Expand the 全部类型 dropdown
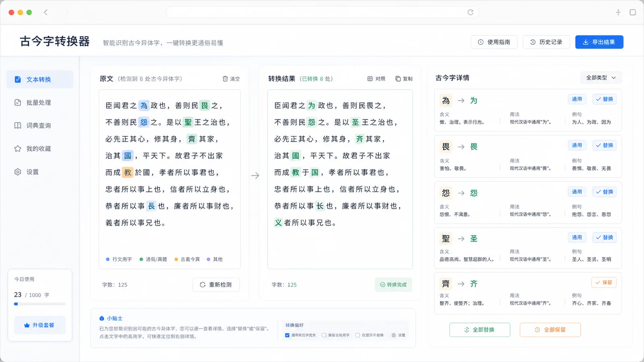This screenshot has width=644, height=362. click(x=601, y=78)
